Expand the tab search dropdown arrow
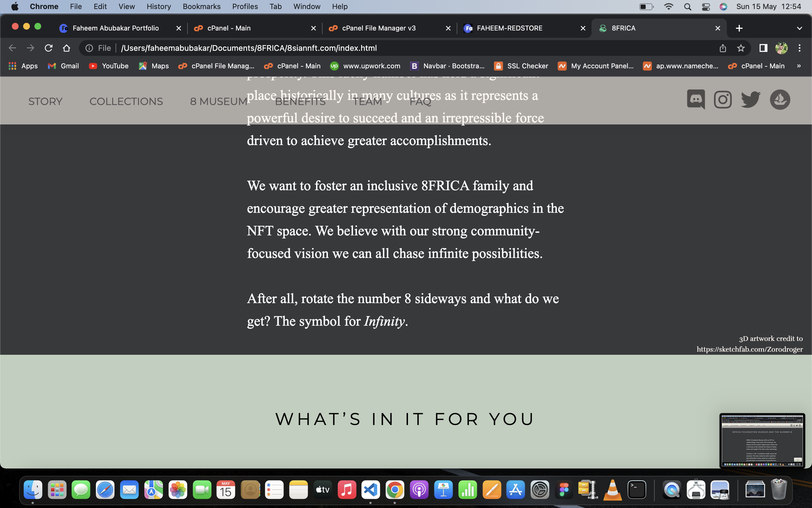The width and height of the screenshot is (812, 508). click(x=800, y=28)
